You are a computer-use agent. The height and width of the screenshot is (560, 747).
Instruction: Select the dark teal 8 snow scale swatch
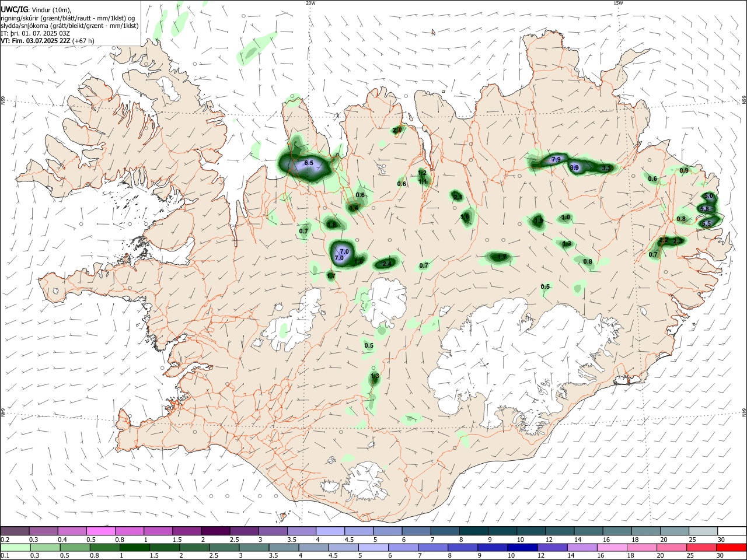tap(473, 531)
